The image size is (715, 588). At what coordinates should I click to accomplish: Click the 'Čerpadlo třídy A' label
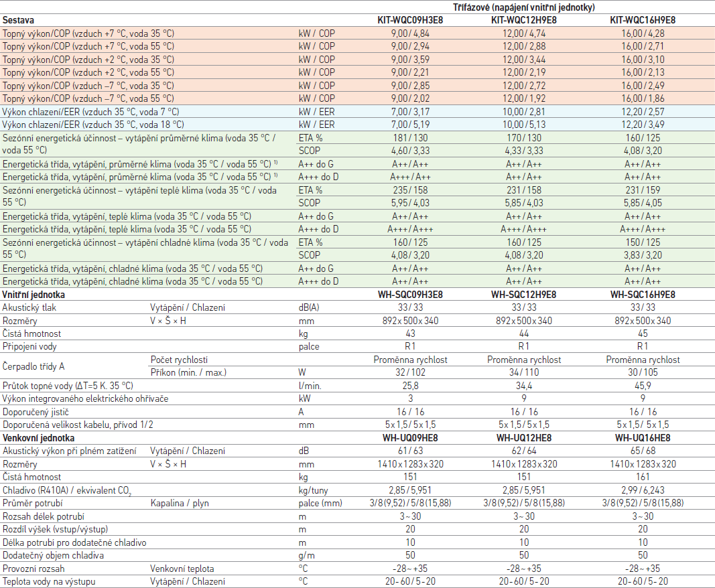tap(34, 366)
